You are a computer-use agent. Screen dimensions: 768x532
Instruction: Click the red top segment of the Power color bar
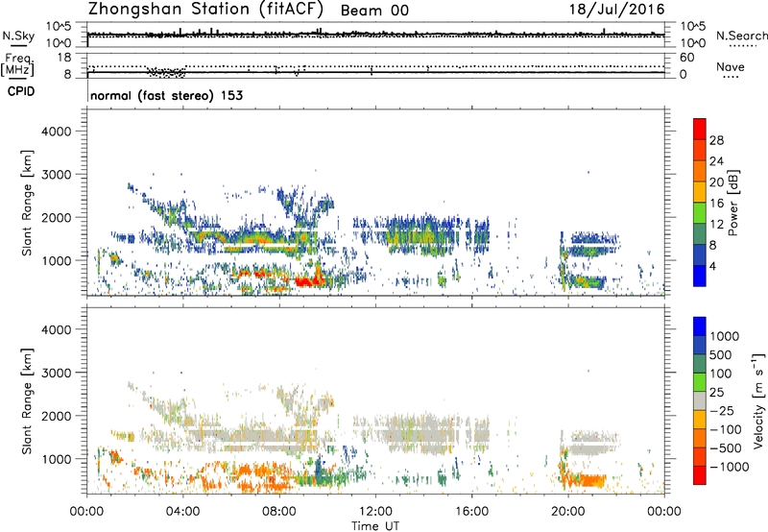700,129
